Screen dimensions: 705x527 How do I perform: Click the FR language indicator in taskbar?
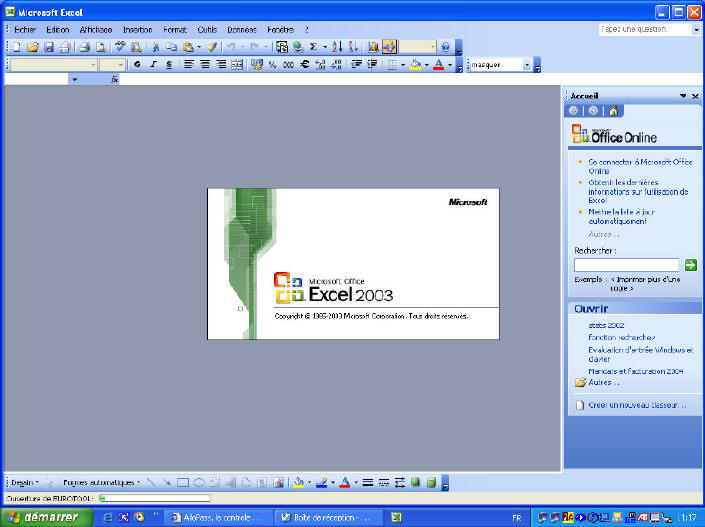tap(517, 518)
